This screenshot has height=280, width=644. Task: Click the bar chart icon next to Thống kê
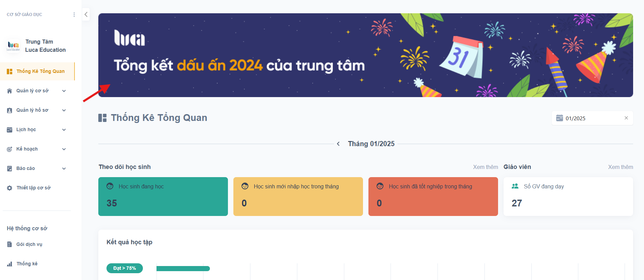tap(10, 264)
